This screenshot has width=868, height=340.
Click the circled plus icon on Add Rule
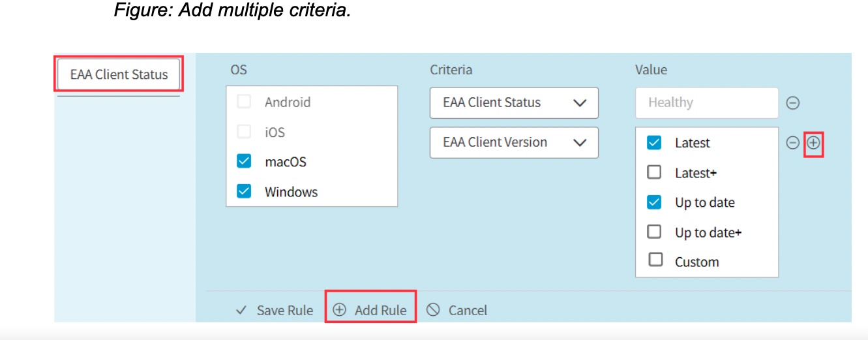[339, 311]
